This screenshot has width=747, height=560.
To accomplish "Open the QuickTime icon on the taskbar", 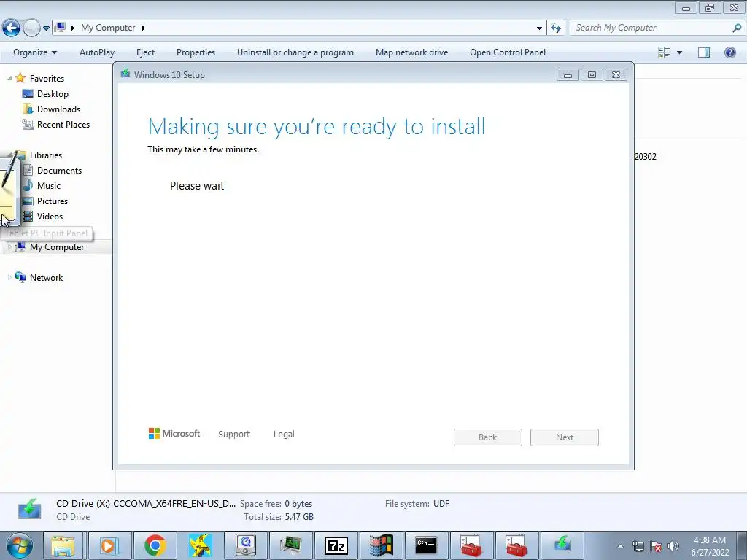I will coord(246,545).
